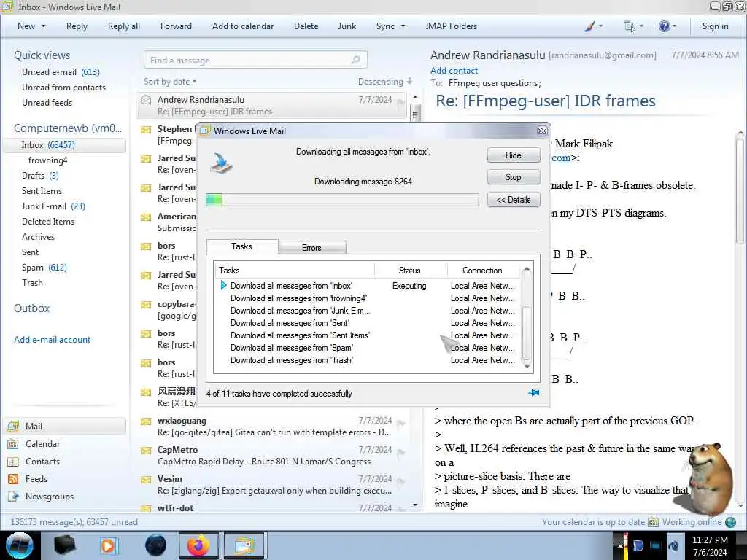Click the download progress bar
The width and height of the screenshot is (747, 560).
point(342,200)
